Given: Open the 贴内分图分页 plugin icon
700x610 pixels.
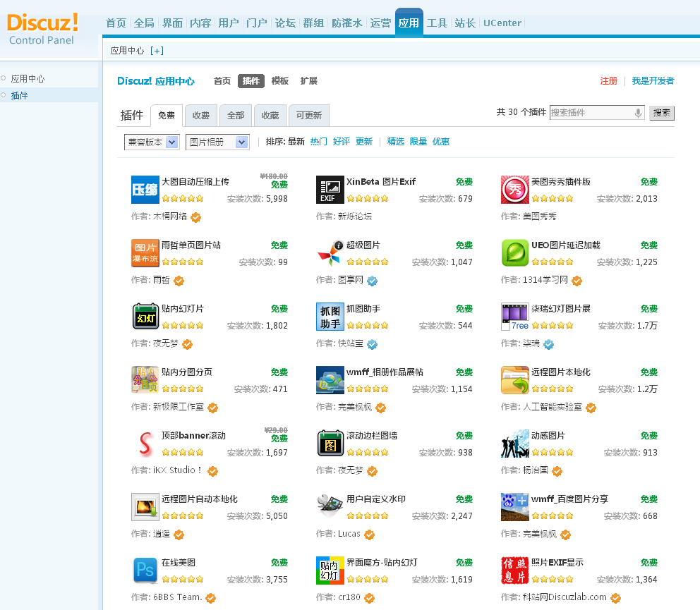Looking at the screenshot, I should pyautogui.click(x=145, y=379).
